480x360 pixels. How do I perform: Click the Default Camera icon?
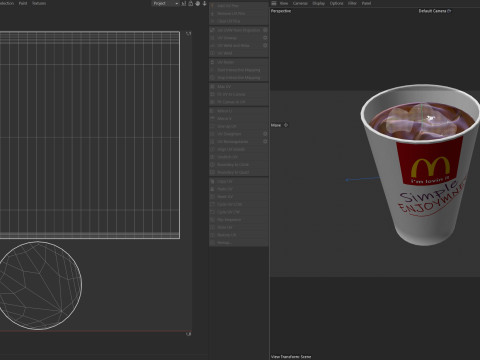[x=449, y=11]
